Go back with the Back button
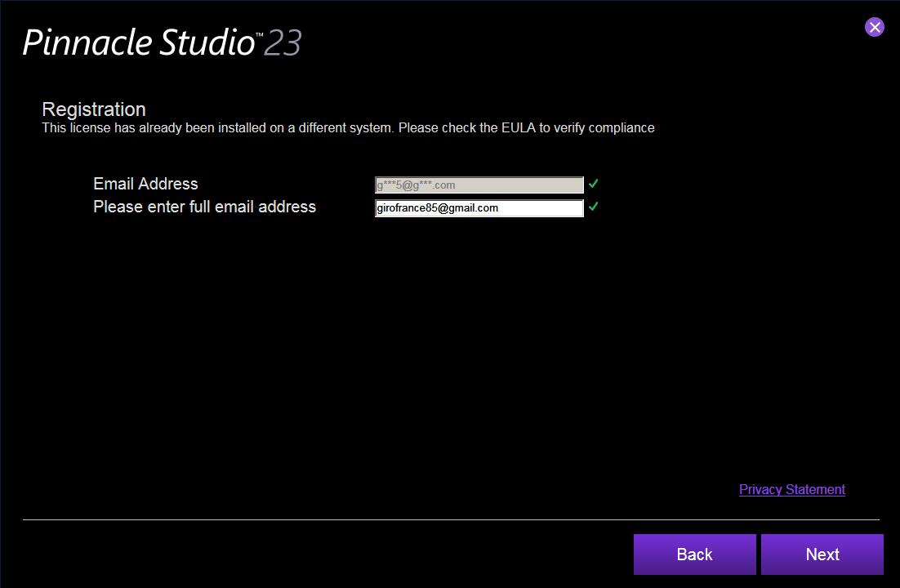Image resolution: width=900 pixels, height=588 pixels. 694,555
